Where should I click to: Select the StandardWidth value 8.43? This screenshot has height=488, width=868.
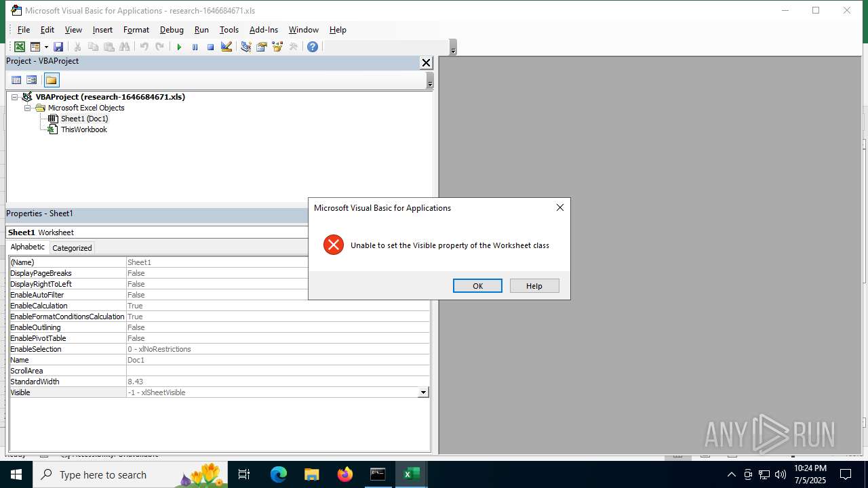277,382
